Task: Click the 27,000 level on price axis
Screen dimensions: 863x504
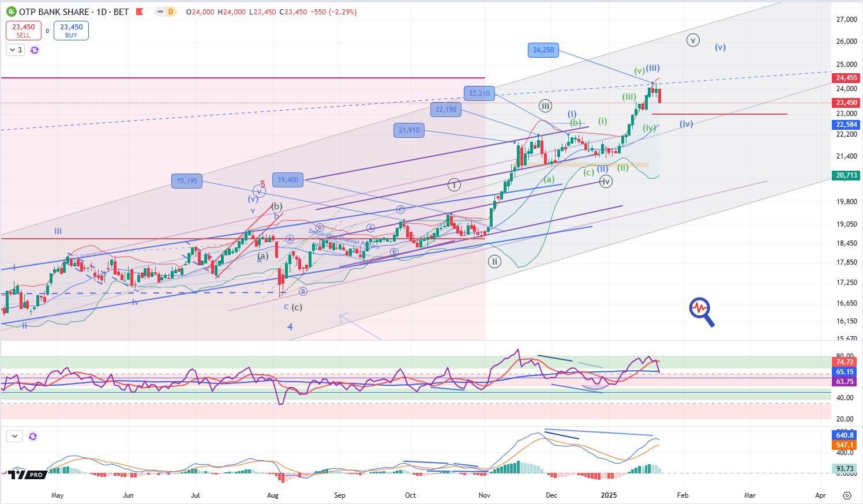Action: [846, 20]
